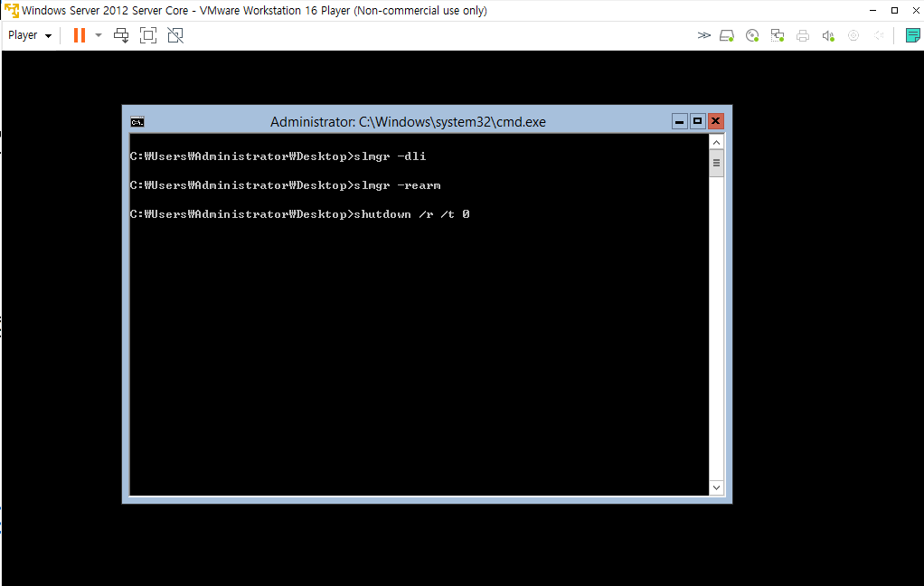Click the cmd scrollbar thumb
924x586 pixels.
point(716,164)
